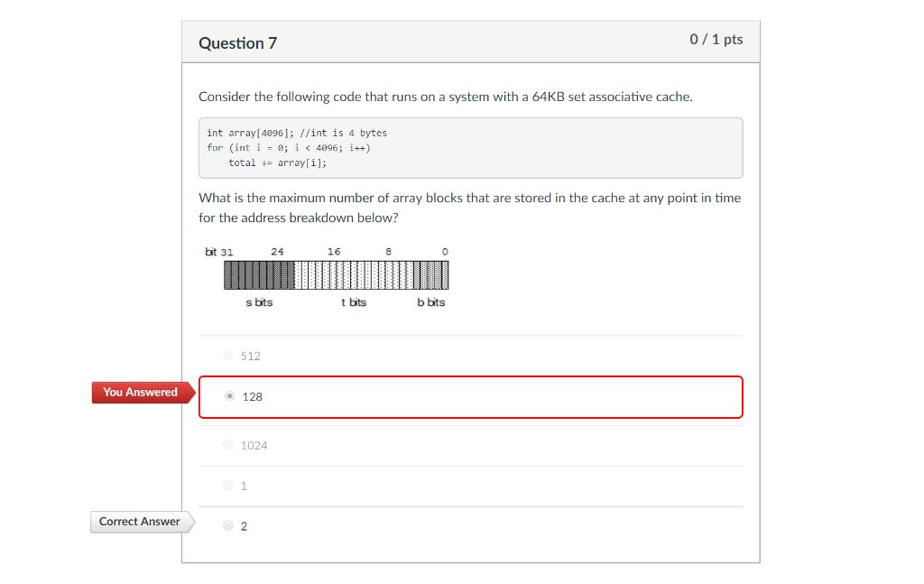The height and width of the screenshot is (584, 924).
Task: Click the address breakdown bit diagram
Action: pos(336,273)
